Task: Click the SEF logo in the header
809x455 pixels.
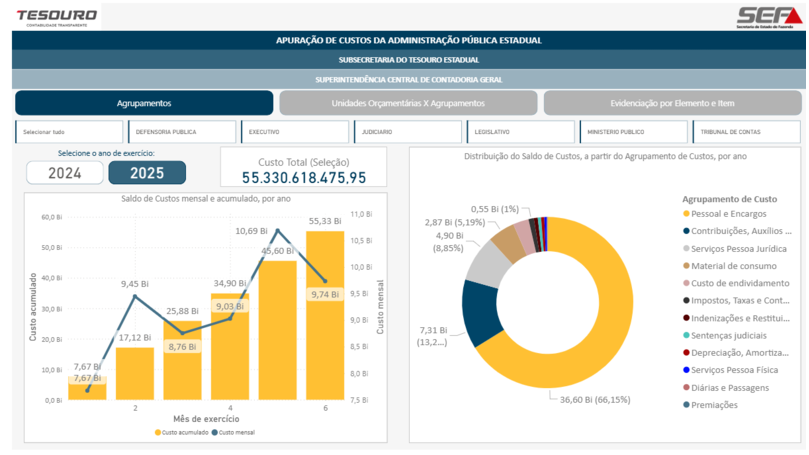Action: (x=768, y=16)
